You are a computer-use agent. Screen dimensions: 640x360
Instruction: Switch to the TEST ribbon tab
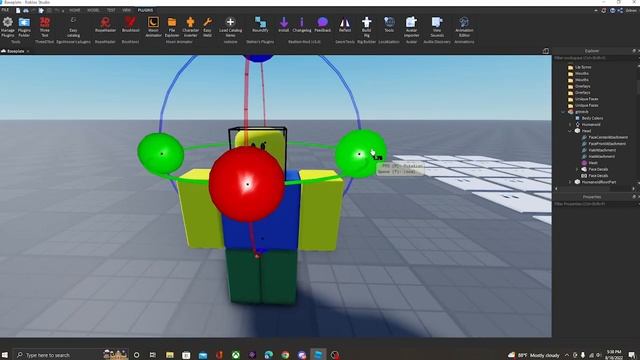point(111,10)
